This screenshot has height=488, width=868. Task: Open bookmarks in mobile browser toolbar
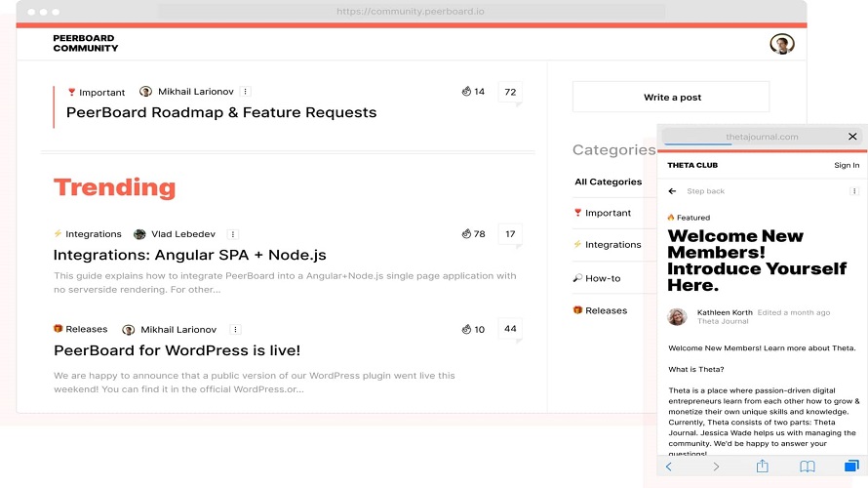click(x=808, y=467)
